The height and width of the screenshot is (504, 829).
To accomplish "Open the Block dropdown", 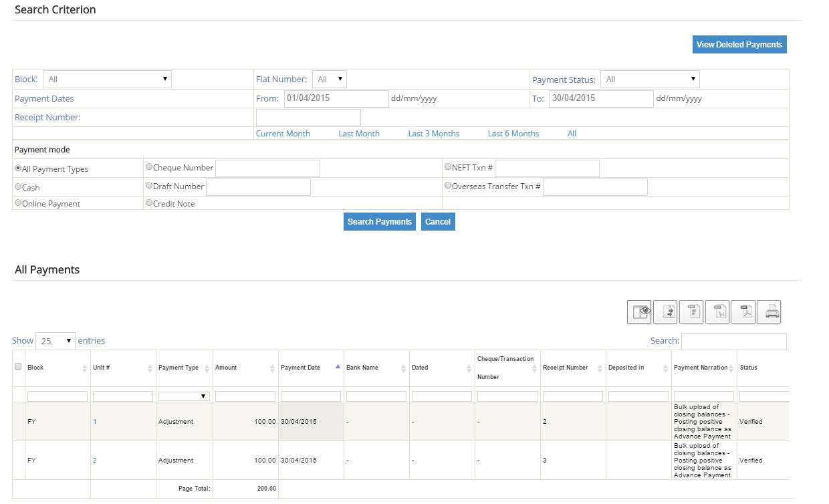I will click(x=107, y=78).
